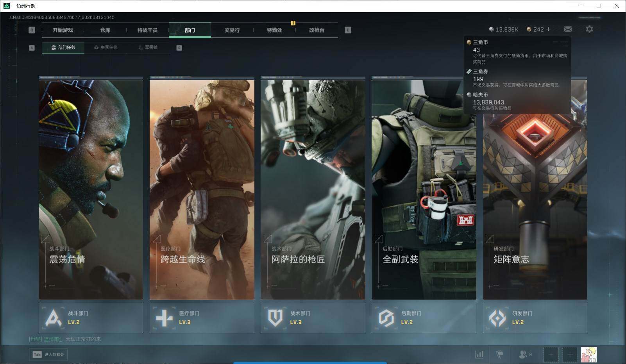Image resolution: width=626 pixels, height=364 pixels.
Task: Click the D key icon beside sub-tabs
Action: click(x=179, y=48)
